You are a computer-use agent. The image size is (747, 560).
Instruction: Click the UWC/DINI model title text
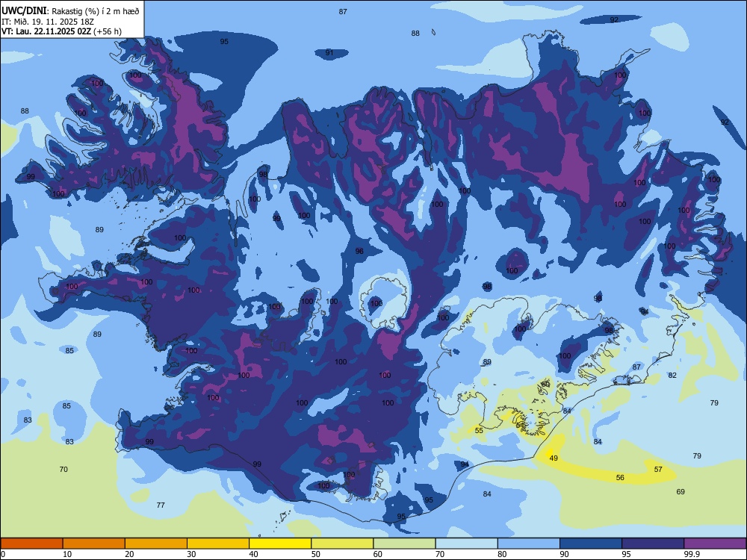point(24,11)
